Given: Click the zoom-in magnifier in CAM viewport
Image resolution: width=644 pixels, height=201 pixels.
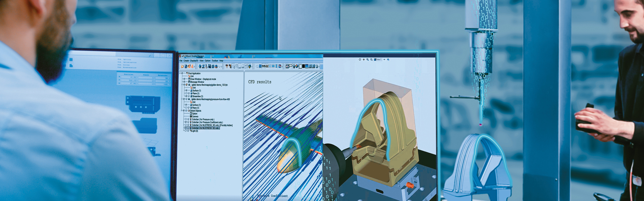Looking at the screenshot, I should [368, 60].
